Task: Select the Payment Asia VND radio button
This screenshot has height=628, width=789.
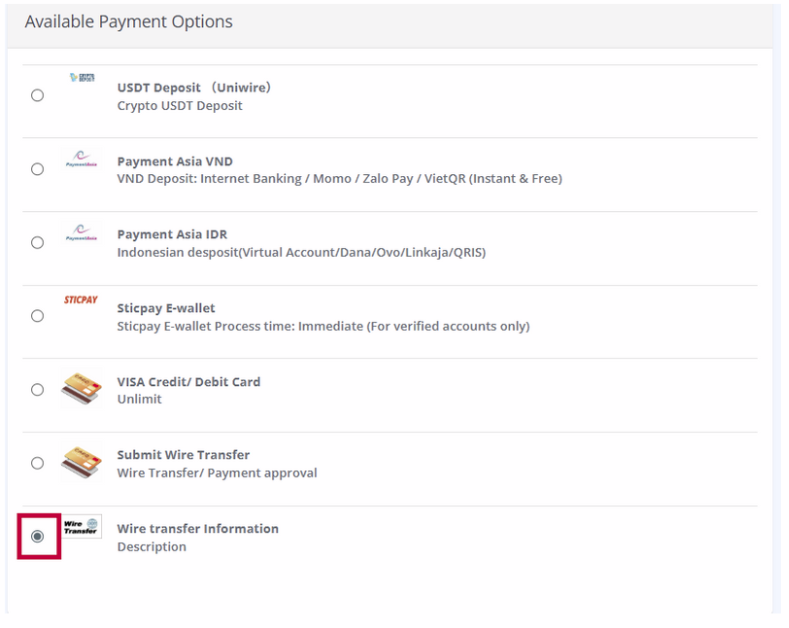Action: [x=37, y=169]
